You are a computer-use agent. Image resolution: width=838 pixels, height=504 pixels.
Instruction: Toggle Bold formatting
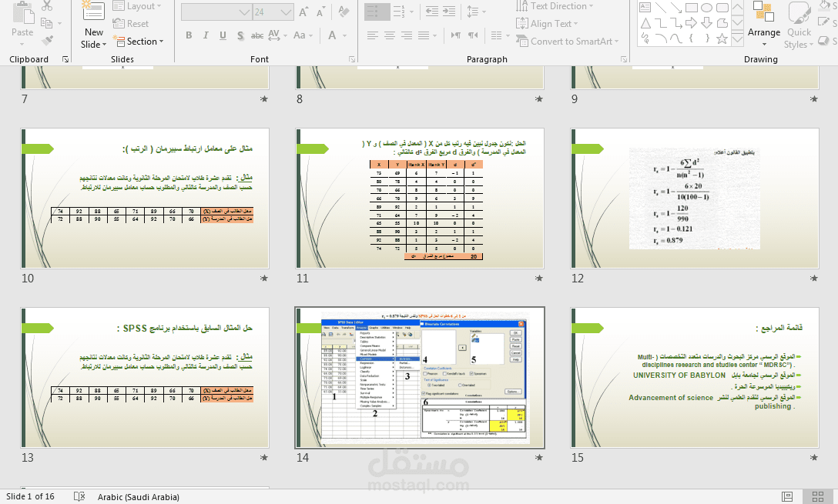tap(189, 35)
